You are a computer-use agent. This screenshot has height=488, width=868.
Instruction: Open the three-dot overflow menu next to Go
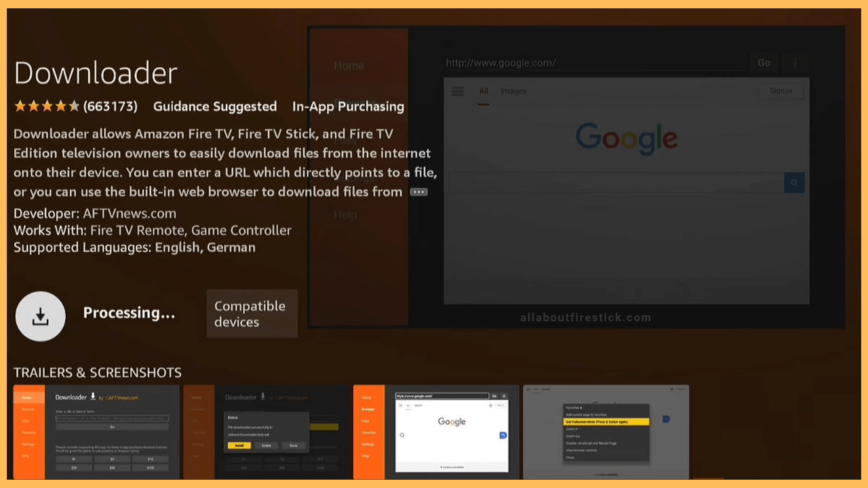[795, 62]
